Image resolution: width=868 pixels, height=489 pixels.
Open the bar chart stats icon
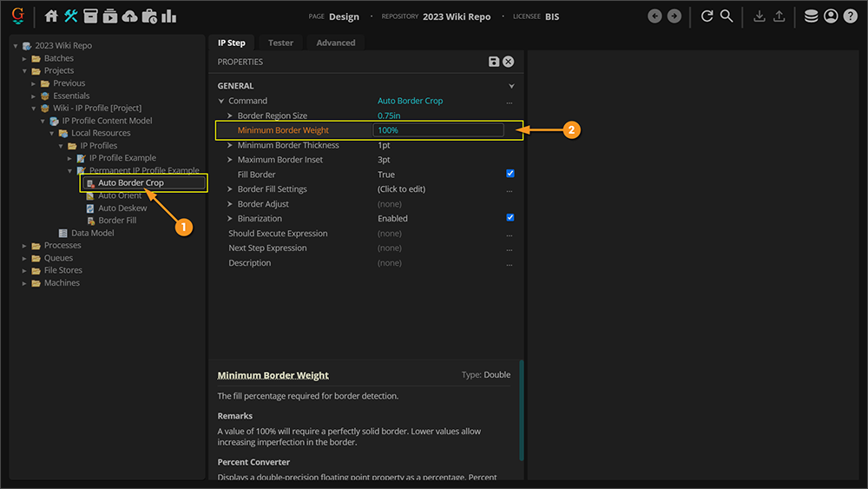[x=169, y=17]
